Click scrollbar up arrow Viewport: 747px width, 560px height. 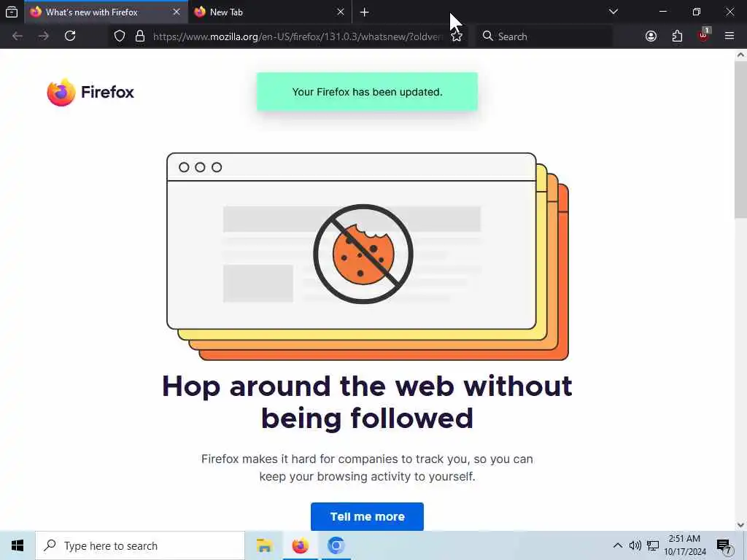740,55
